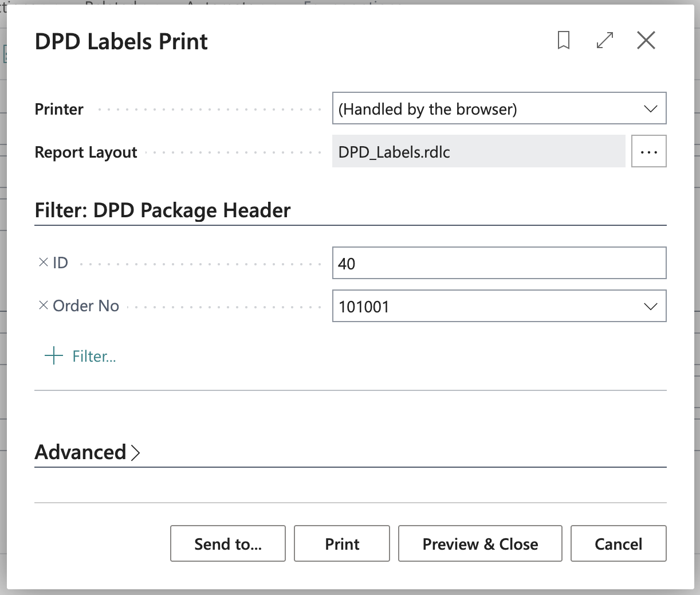Add a new filter using plus Filter...

[x=81, y=356]
